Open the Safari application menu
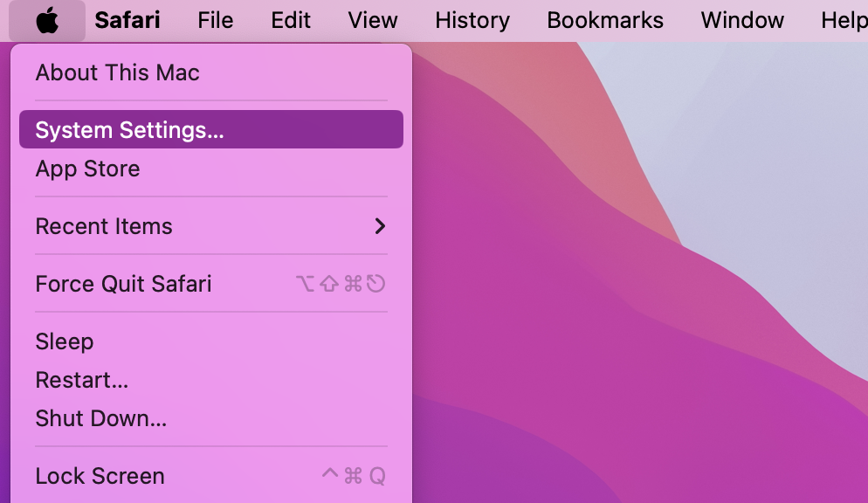The width and height of the screenshot is (868, 503). coord(127,20)
